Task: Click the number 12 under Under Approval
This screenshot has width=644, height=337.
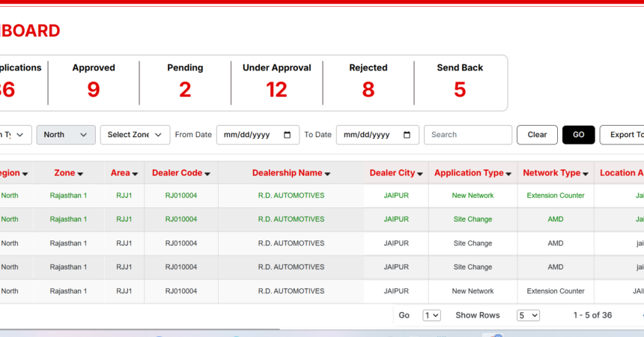Action: 276,90
